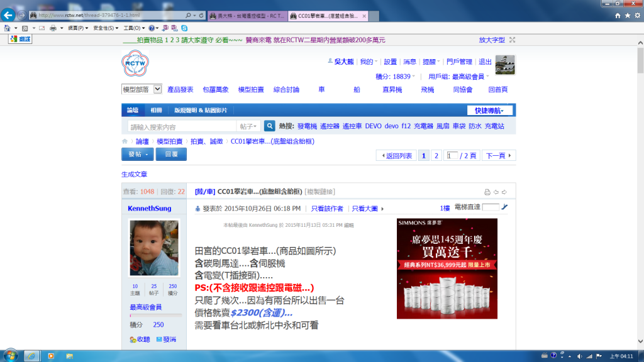
Task: Click the home toolbar icon in command bar
Action: (x=8, y=28)
